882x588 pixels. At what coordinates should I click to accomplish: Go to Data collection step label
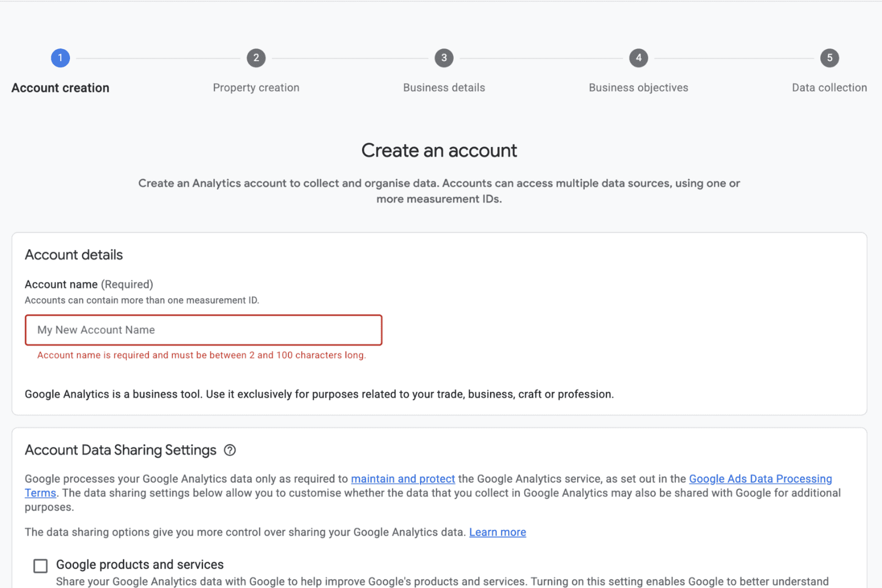coord(830,88)
